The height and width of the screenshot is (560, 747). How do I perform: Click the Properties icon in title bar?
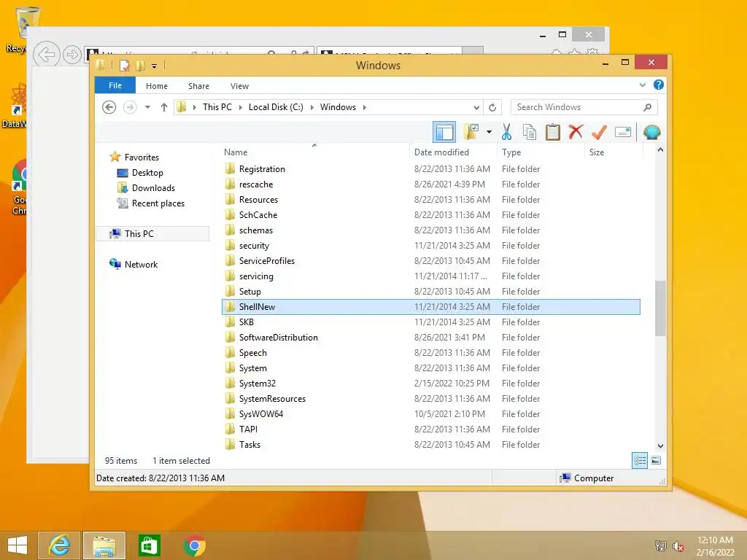124,66
